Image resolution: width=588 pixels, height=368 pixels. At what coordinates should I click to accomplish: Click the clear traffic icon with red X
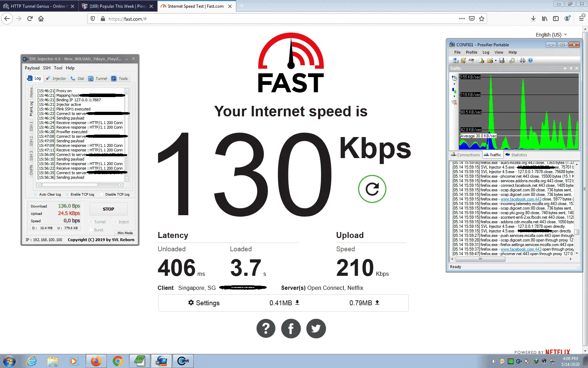click(x=454, y=102)
